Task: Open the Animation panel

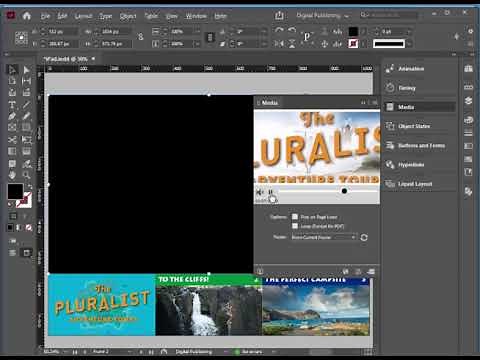Action: point(411,69)
